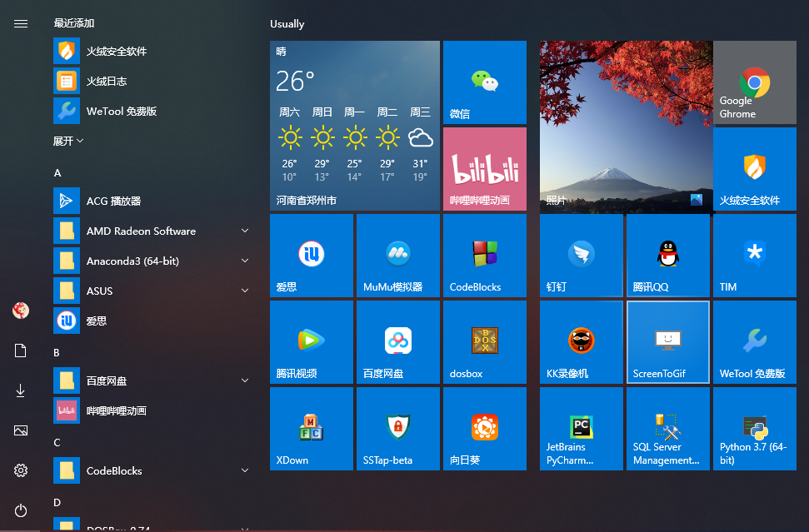Launch the XDown tile
The width and height of the screenshot is (809, 532).
[311, 429]
